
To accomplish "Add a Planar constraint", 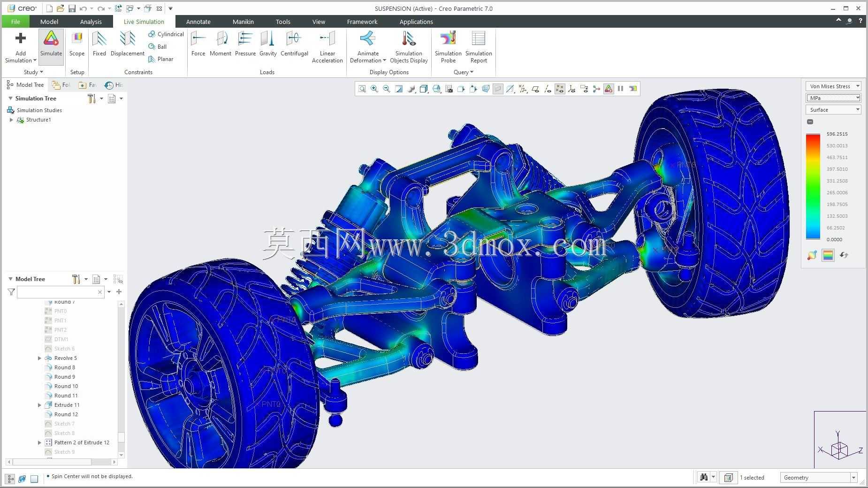I will pos(161,59).
